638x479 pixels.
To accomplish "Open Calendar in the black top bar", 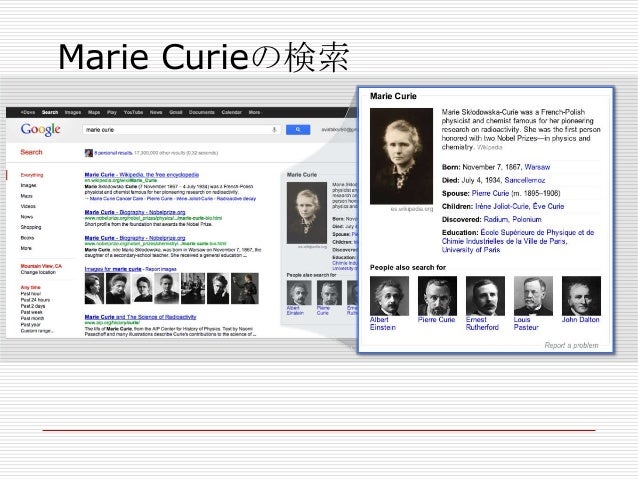I will click(x=232, y=112).
